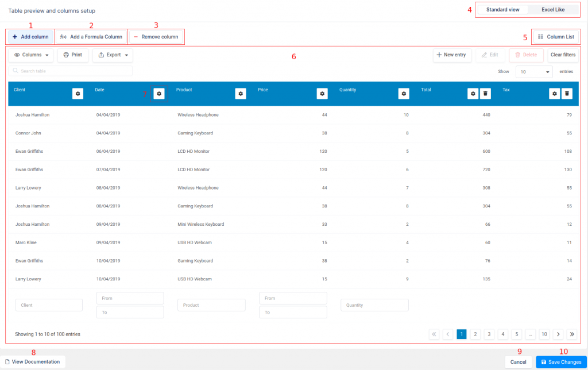Keep Standard view selected
Image resolution: width=588 pixels, height=370 pixels.
502,9
